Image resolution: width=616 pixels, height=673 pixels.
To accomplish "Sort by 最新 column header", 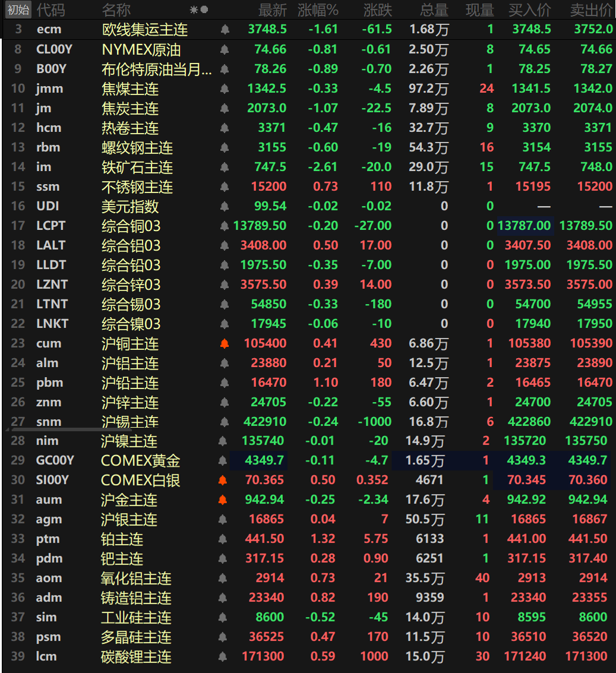I will coord(272,10).
